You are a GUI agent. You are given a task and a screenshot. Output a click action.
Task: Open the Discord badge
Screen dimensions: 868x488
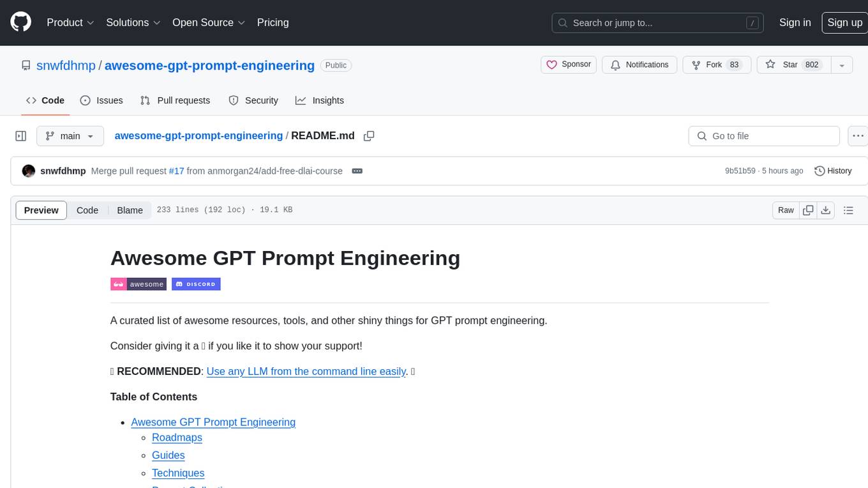pyautogui.click(x=196, y=284)
